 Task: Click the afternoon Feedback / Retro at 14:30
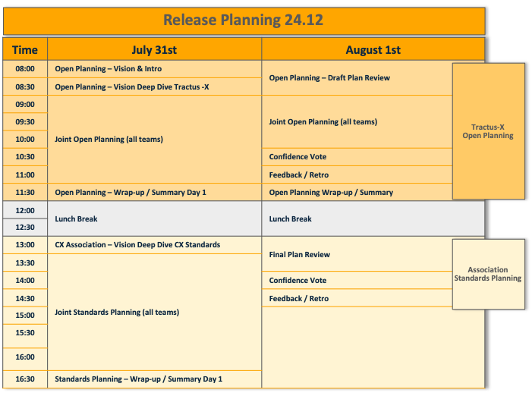click(x=357, y=298)
